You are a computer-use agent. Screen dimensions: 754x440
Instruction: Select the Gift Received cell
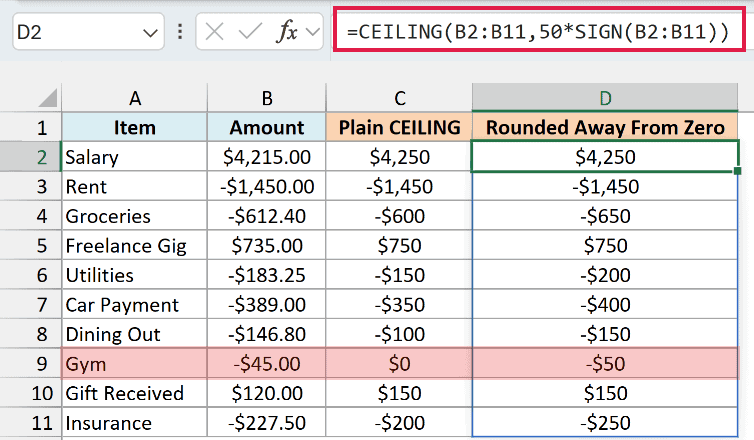135,393
